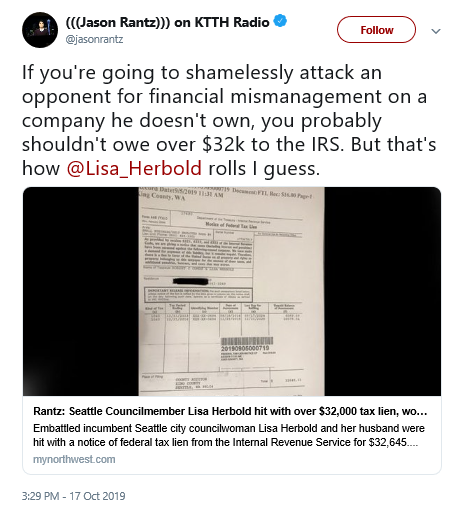Click the tax period table in the document
460x511 pixels.
[x=223, y=336]
